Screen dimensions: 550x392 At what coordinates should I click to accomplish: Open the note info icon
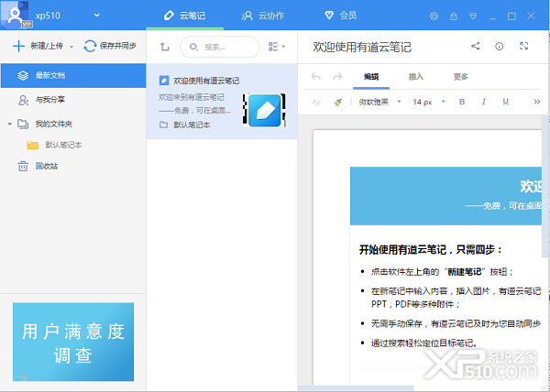(500, 46)
